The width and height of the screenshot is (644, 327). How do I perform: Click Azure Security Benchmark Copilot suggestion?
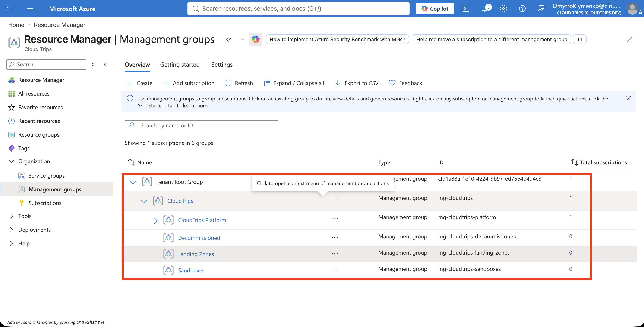coord(337,39)
